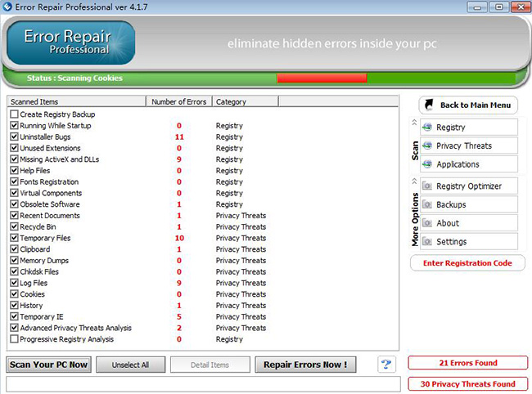Image resolution: width=532 pixels, height=394 pixels.
Task: Uncheck Log Files
Action: coord(14,283)
